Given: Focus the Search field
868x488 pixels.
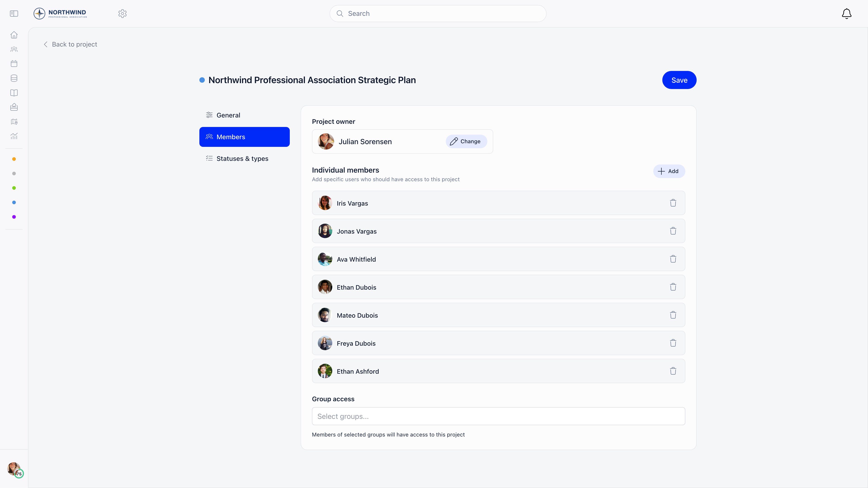Looking at the screenshot, I should coord(438,14).
